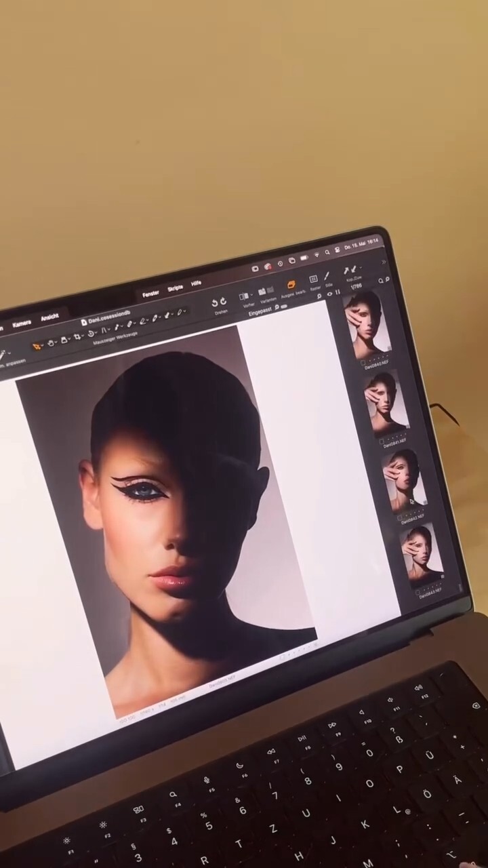Click the zoom magnifier beside Eingepasst
Image resolution: width=488 pixels, height=868 pixels.
pos(277,307)
